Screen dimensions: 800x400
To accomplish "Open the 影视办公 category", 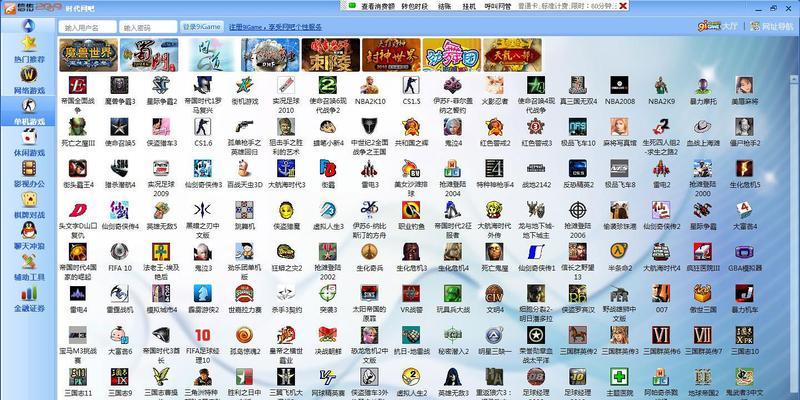I will coord(29,173).
